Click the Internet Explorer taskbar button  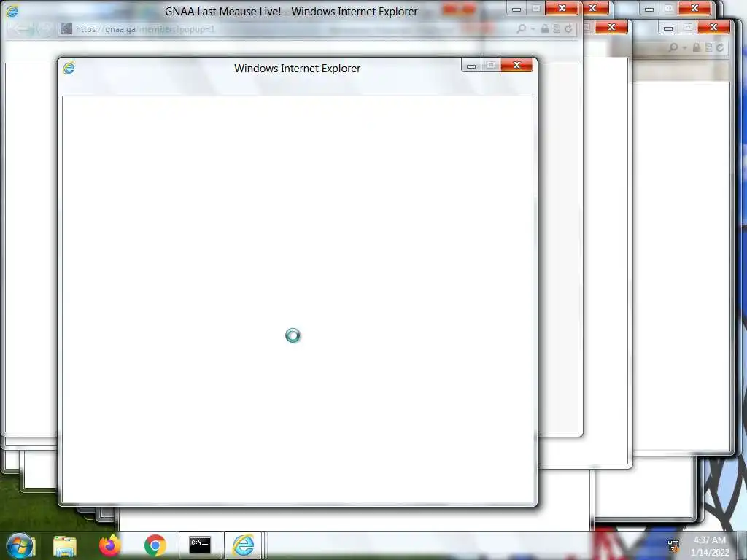244,545
